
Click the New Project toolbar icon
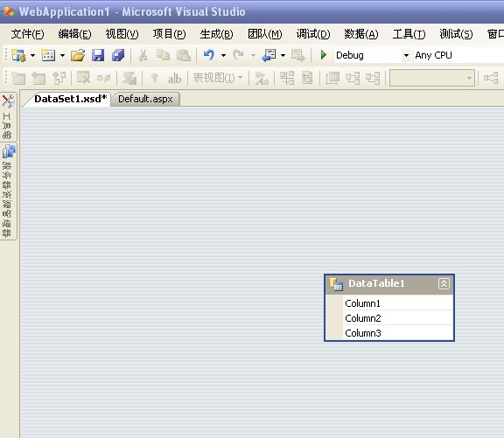tap(18, 55)
